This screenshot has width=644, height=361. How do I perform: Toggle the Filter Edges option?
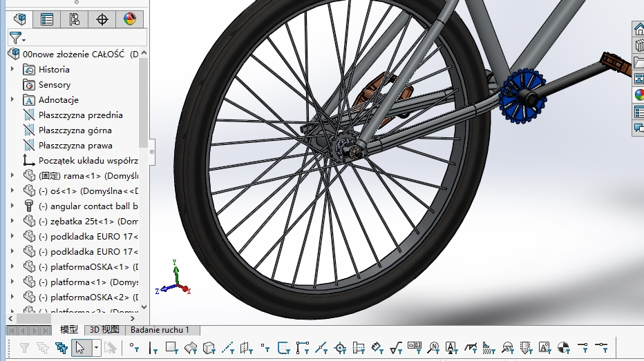(153, 349)
